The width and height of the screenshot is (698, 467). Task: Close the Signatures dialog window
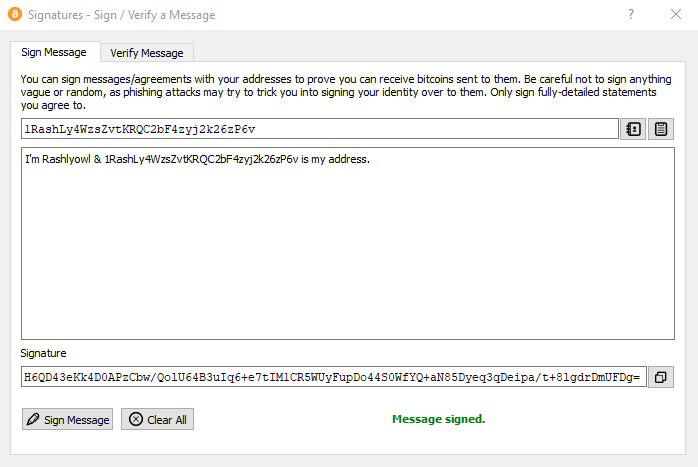pos(676,14)
